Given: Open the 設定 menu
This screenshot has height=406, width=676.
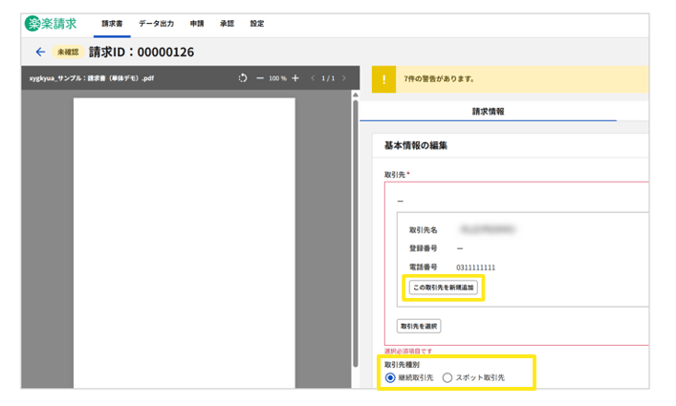Looking at the screenshot, I should click(x=257, y=23).
